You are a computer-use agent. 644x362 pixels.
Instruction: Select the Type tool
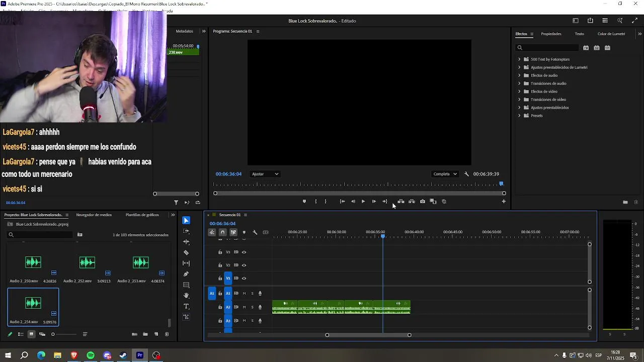pyautogui.click(x=186, y=306)
